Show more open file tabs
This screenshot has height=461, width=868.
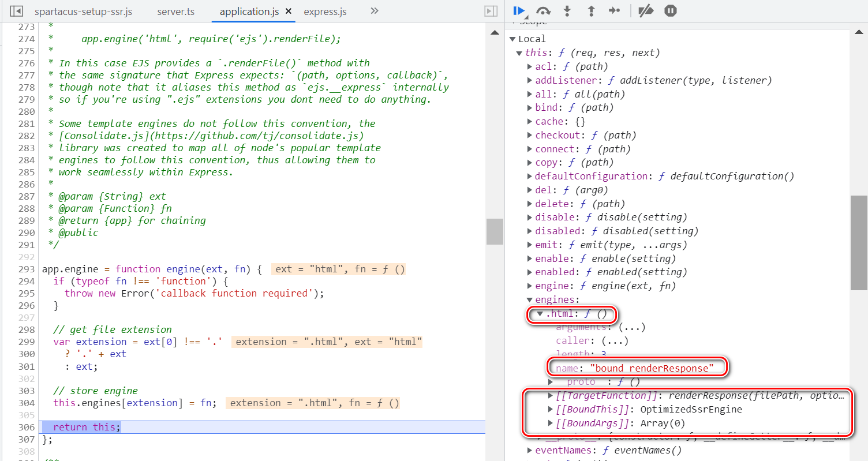[x=374, y=11]
